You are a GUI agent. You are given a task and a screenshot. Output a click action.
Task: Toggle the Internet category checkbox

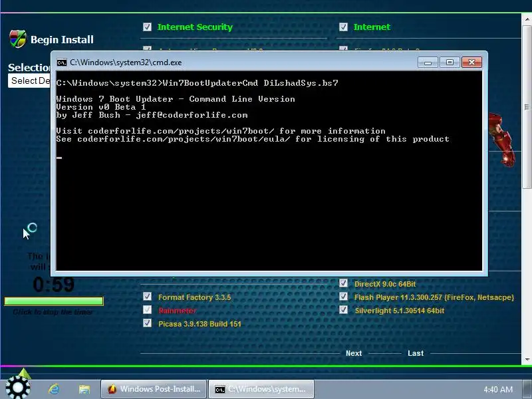(x=343, y=27)
